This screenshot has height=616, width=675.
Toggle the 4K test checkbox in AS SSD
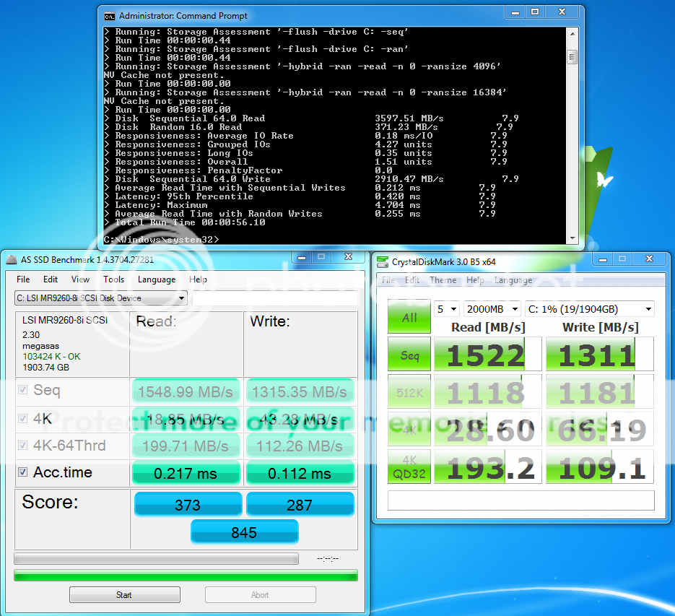[x=23, y=418]
